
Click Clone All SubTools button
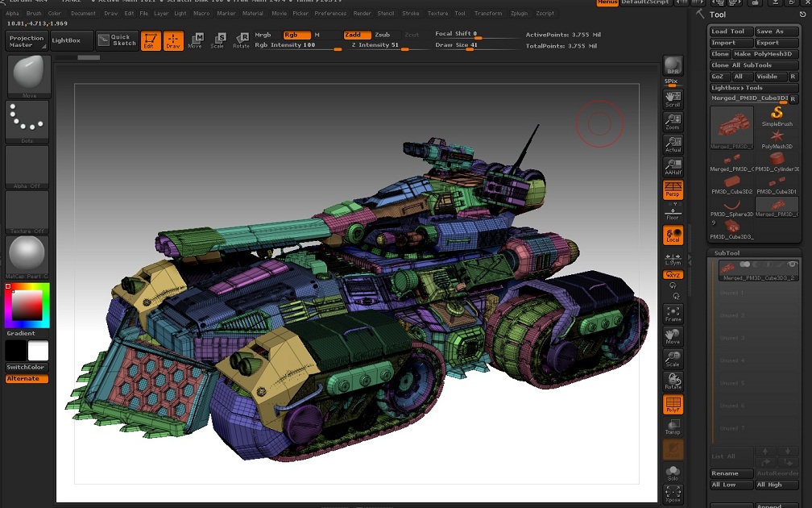754,65
